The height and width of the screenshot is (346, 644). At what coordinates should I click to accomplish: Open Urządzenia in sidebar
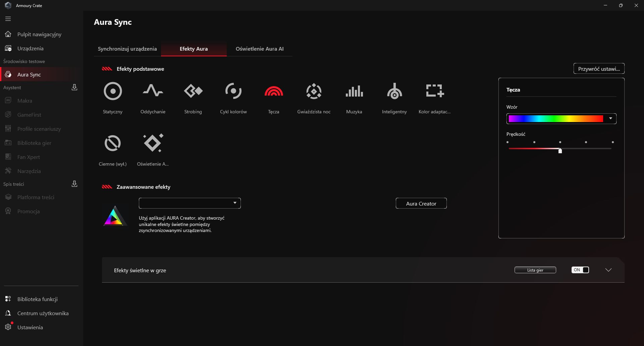tap(42, 48)
